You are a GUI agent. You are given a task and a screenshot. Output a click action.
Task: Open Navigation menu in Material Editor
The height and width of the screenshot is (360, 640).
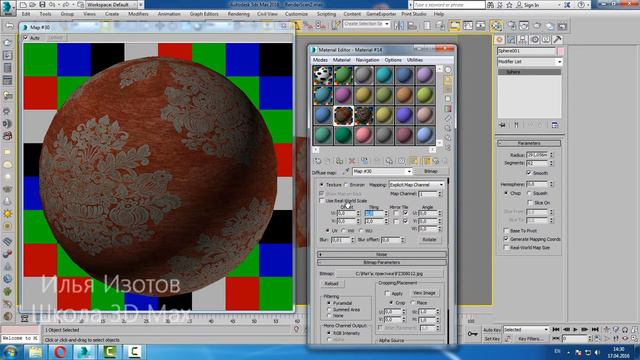[367, 60]
